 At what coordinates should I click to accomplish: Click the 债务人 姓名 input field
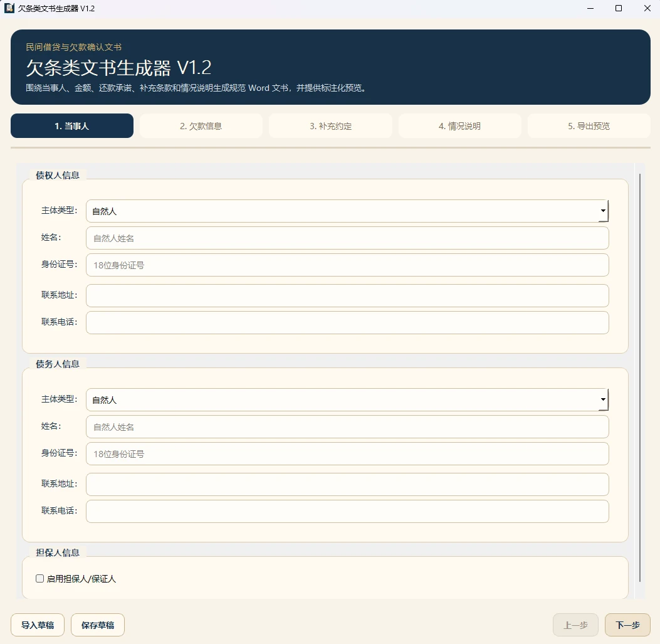click(347, 426)
